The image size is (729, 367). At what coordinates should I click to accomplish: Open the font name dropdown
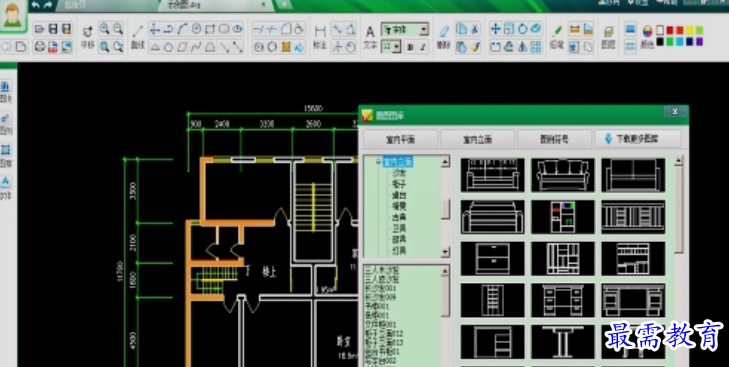(404, 30)
